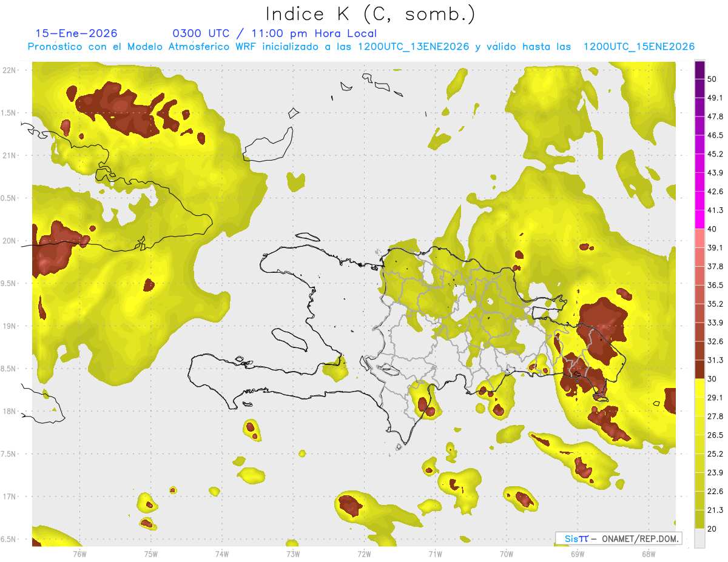This screenshot has height=562, width=728.
Task: Click the bright yellow swatch between 29.1 and 30
Action: [x=700, y=388]
